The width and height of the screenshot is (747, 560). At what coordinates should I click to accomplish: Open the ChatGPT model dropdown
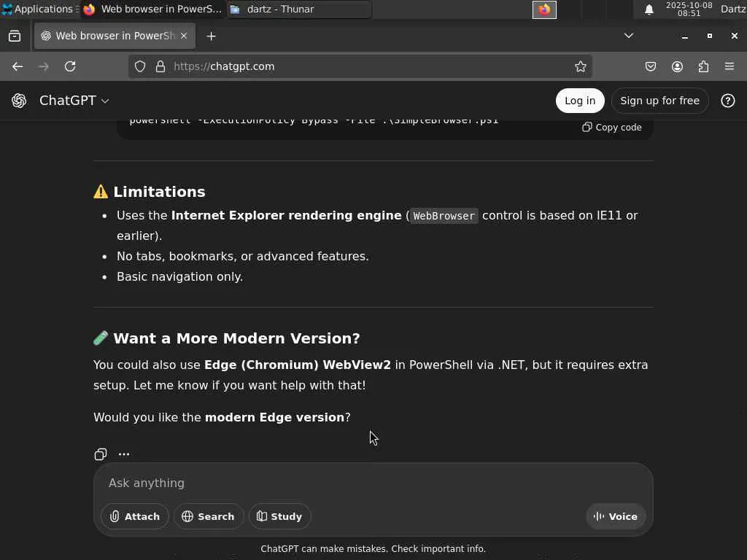coord(74,101)
